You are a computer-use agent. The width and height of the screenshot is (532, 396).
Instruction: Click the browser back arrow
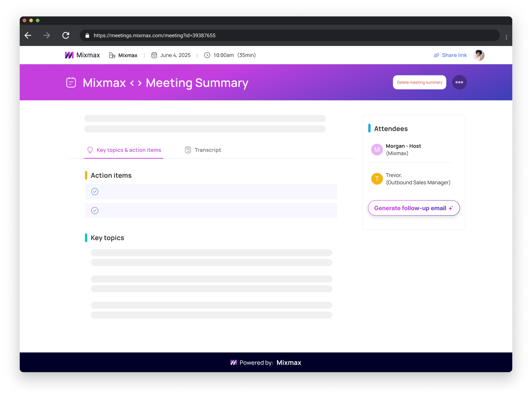[28, 35]
